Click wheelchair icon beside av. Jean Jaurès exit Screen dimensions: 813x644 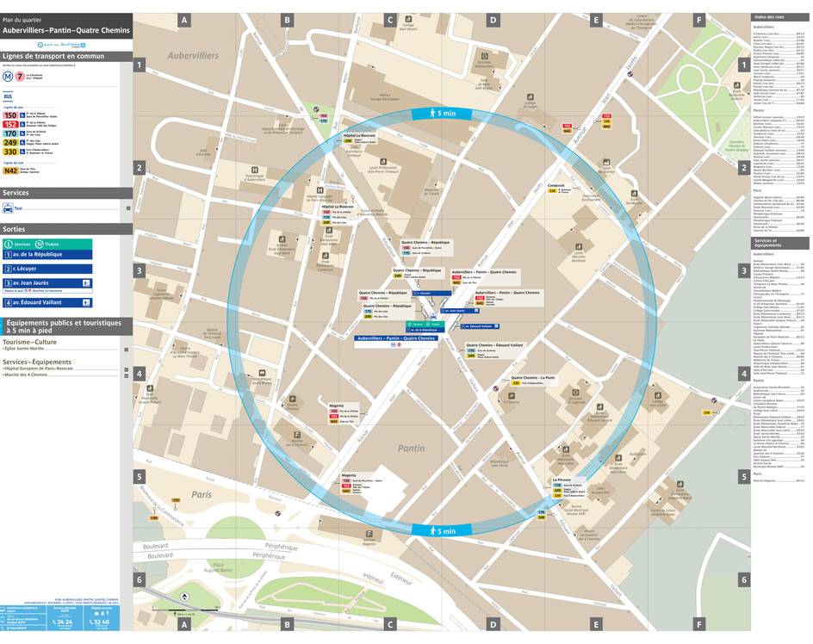point(87,283)
